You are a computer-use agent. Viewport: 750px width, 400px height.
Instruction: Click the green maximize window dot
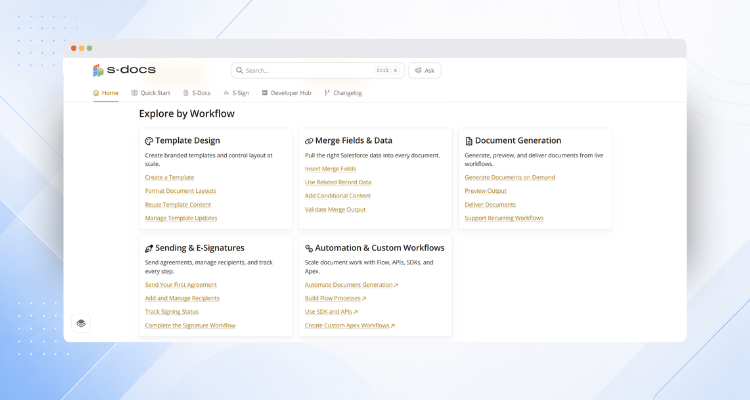click(x=89, y=48)
